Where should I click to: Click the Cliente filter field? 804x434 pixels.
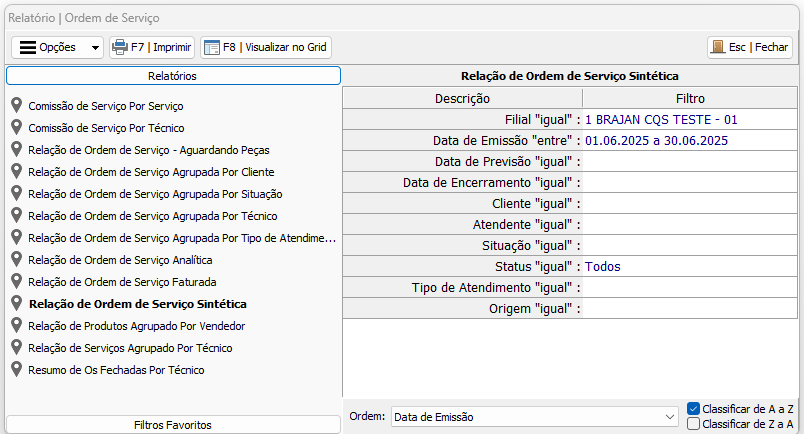(688, 204)
